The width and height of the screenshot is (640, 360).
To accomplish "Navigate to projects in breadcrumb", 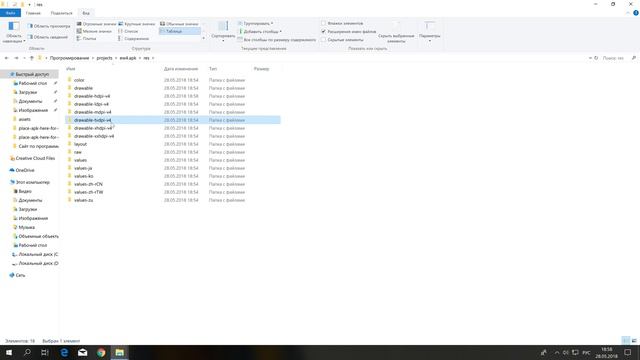I will [104, 58].
